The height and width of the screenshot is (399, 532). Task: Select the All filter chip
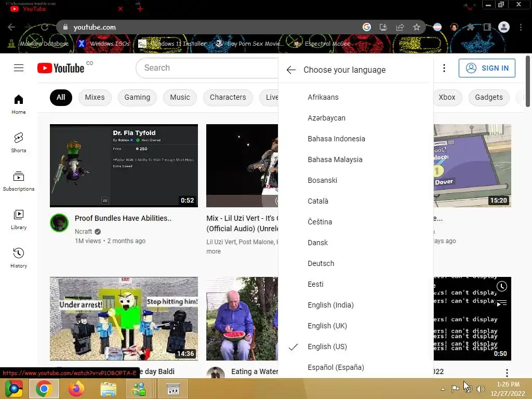point(61,97)
